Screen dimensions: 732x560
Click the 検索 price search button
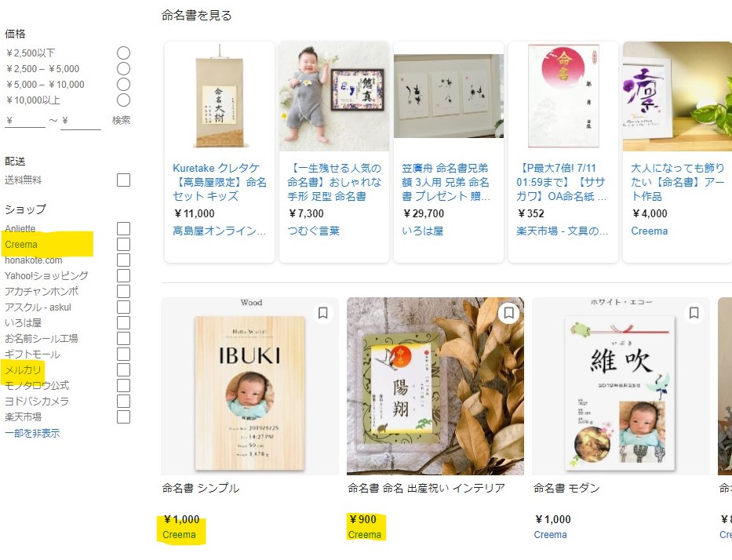[x=121, y=121]
